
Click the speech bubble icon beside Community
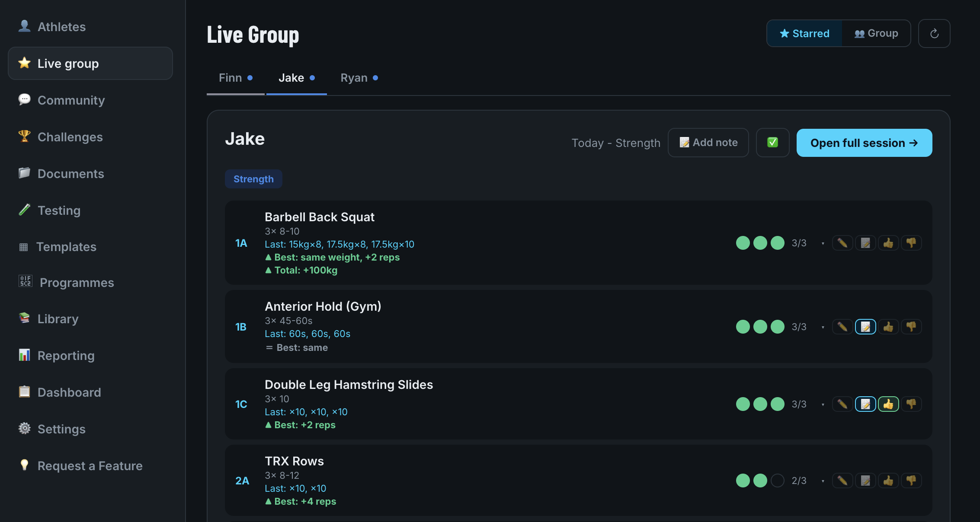pyautogui.click(x=24, y=99)
